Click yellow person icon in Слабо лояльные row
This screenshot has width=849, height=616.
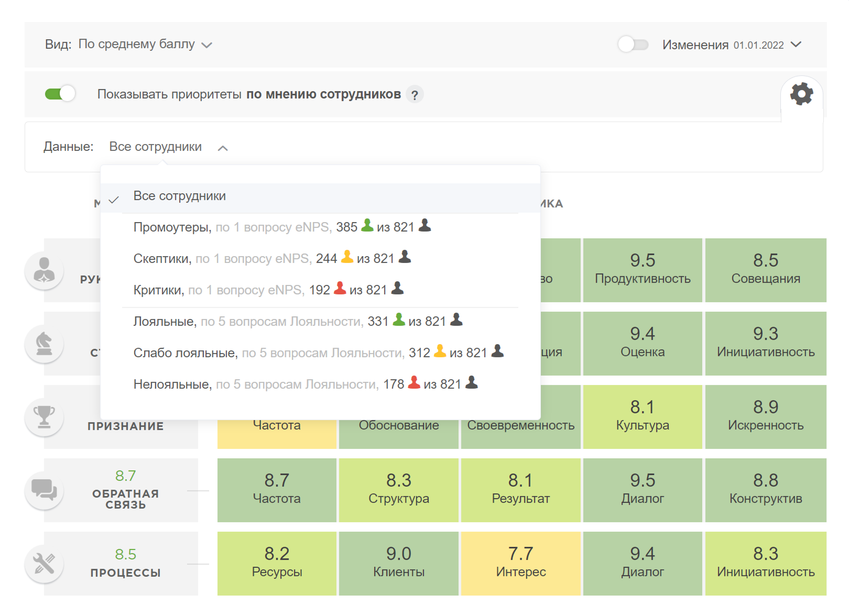(x=440, y=351)
